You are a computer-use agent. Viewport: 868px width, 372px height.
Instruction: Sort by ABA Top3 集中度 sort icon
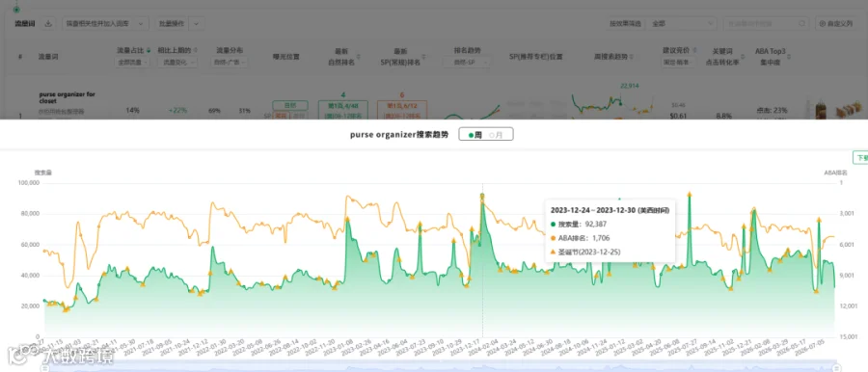click(789, 56)
